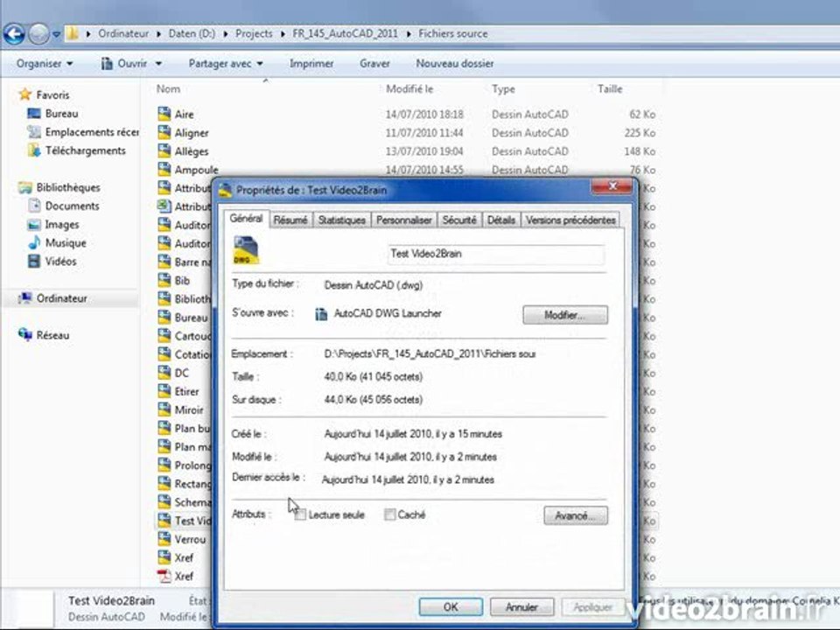840x630 pixels.
Task: Click the Ordinateur breadcrumb in address bar
Action: coord(123,34)
